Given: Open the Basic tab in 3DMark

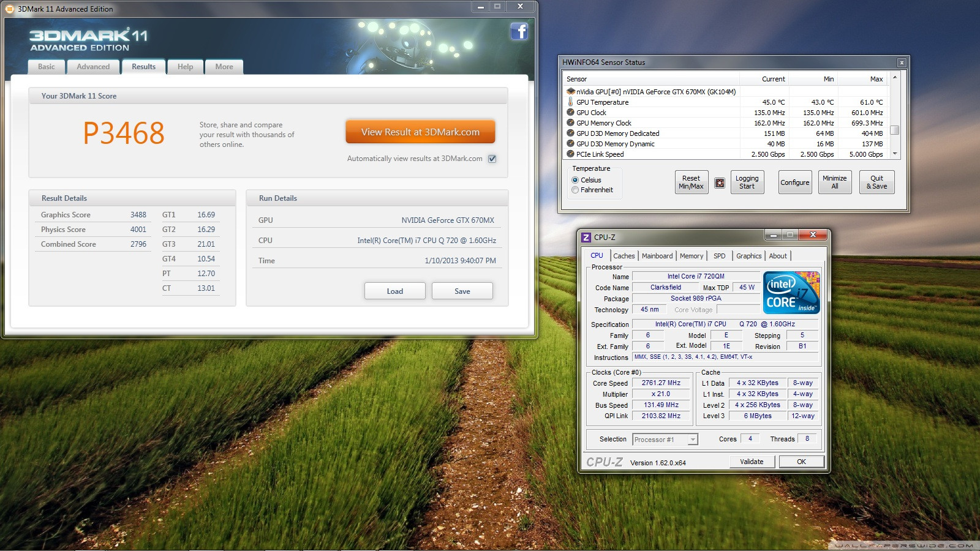Looking at the screenshot, I should pos(47,67).
